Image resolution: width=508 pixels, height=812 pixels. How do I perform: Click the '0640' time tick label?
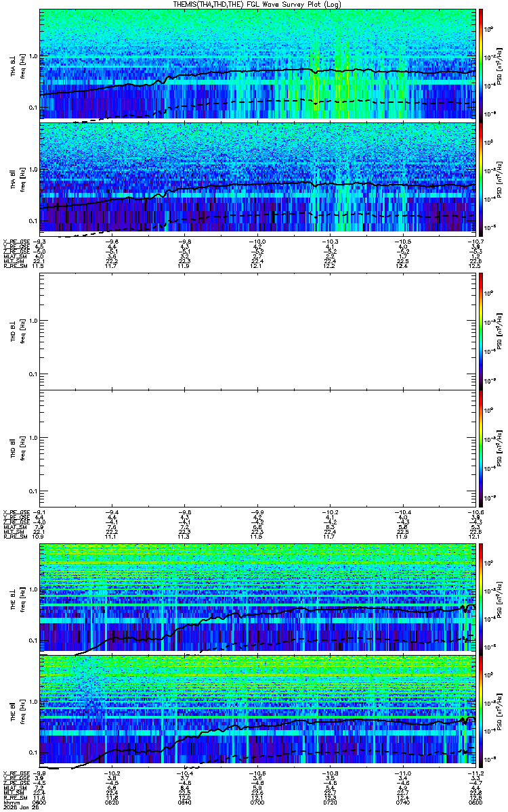click(185, 801)
